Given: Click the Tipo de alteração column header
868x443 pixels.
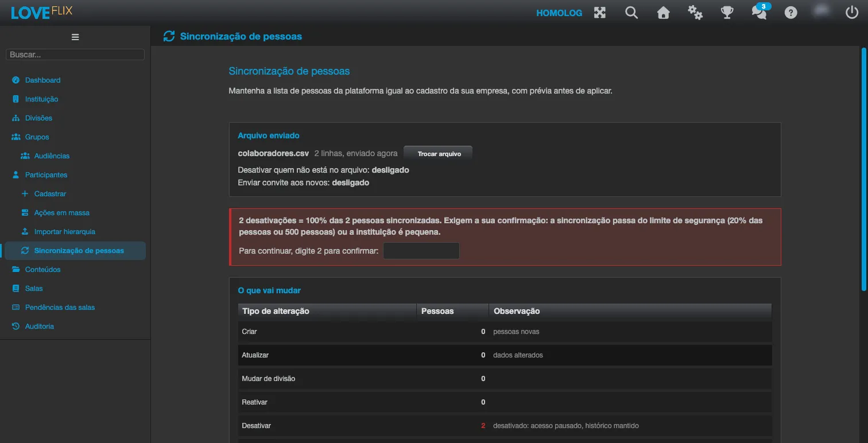Looking at the screenshot, I should click(x=327, y=311).
